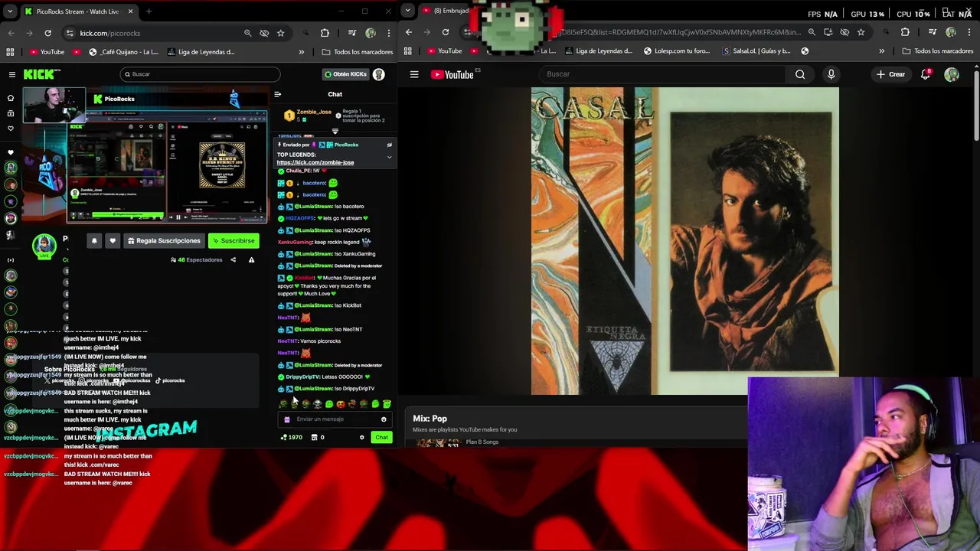The height and width of the screenshot is (551, 980).
Task: Click 'Obtén KICKs' button
Action: pos(345,74)
